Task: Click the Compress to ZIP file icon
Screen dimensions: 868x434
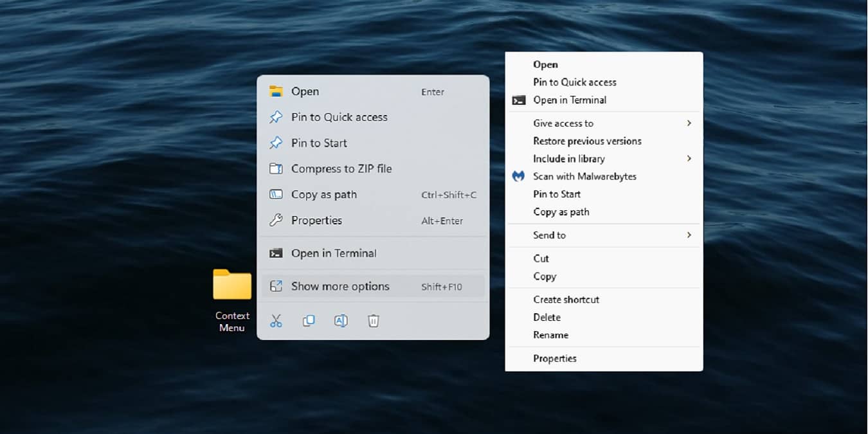Action: click(x=276, y=168)
